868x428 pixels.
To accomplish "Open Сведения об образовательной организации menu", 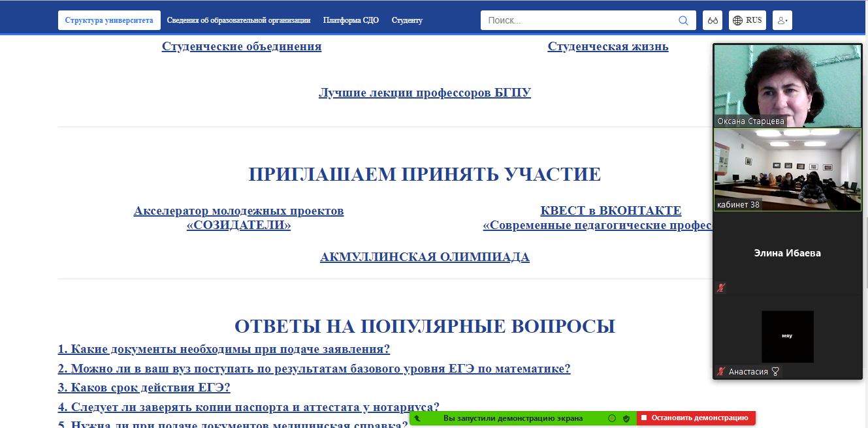I will pyautogui.click(x=238, y=20).
